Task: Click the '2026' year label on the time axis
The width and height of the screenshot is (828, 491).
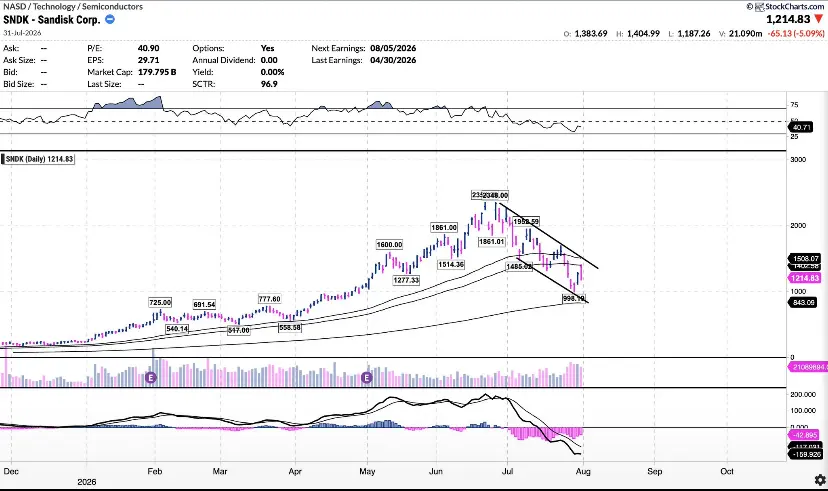Action: coord(87,481)
